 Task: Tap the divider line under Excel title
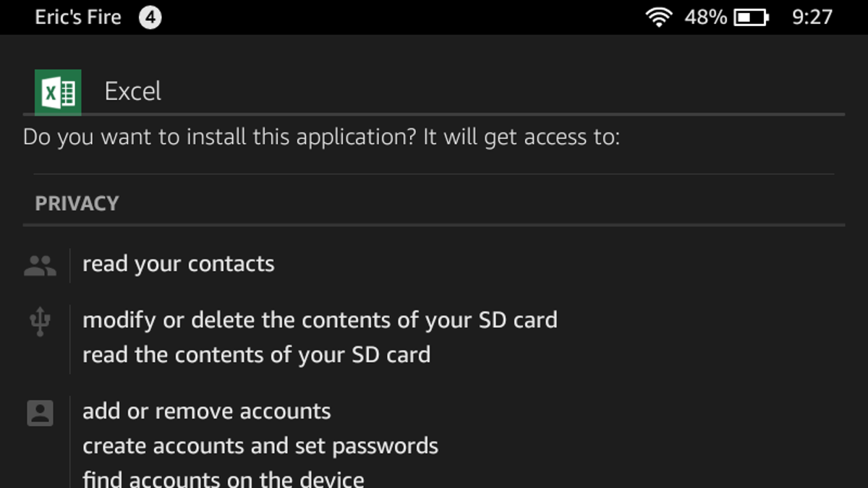click(x=434, y=114)
